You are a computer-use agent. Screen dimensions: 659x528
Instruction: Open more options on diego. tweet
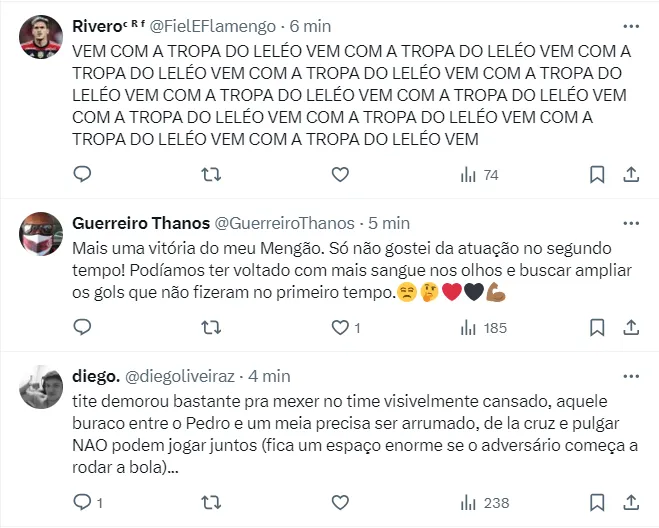click(631, 376)
